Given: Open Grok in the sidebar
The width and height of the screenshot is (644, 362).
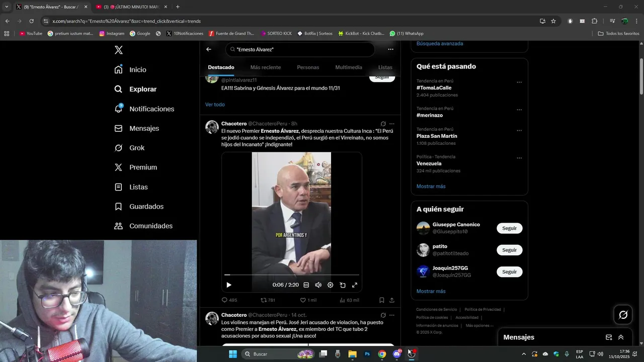Looking at the screenshot, I should tap(129, 148).
